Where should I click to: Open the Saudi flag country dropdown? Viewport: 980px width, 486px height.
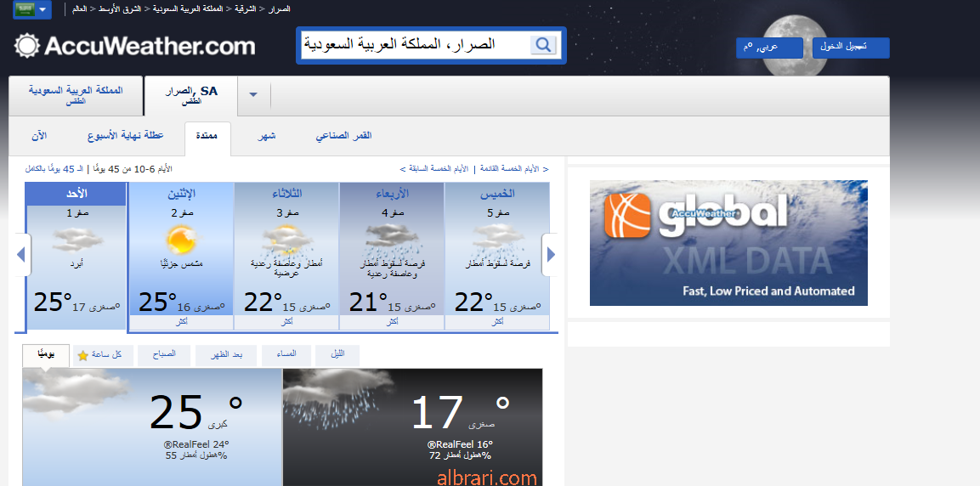click(32, 9)
